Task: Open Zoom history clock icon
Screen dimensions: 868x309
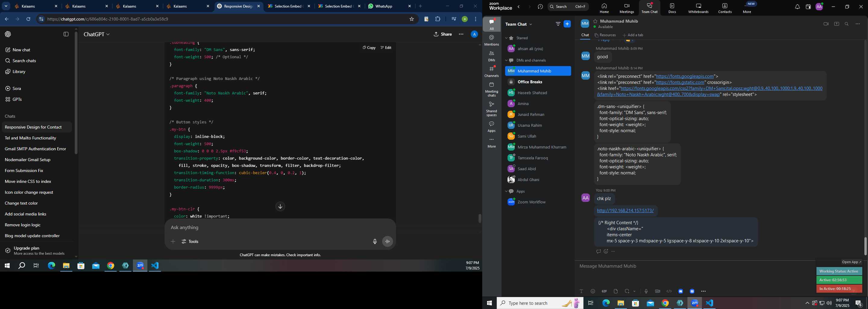Action: pyautogui.click(x=540, y=7)
